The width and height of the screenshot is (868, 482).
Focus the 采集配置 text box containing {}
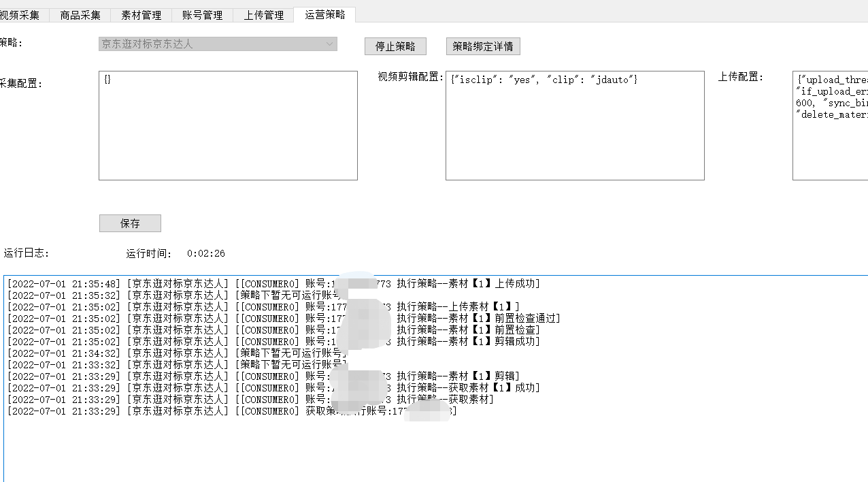click(x=228, y=125)
